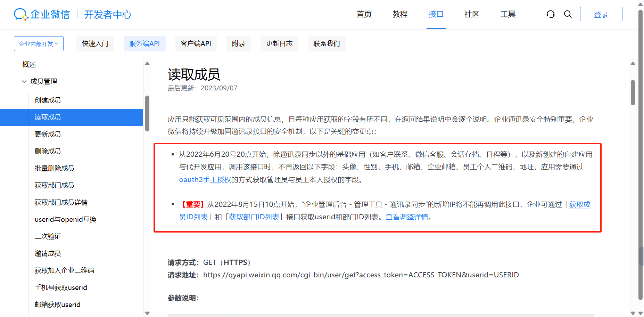Viewport: 644px width, 317px height.
Task: Click the page's outer scrollbar thumb
Action: [641, 155]
